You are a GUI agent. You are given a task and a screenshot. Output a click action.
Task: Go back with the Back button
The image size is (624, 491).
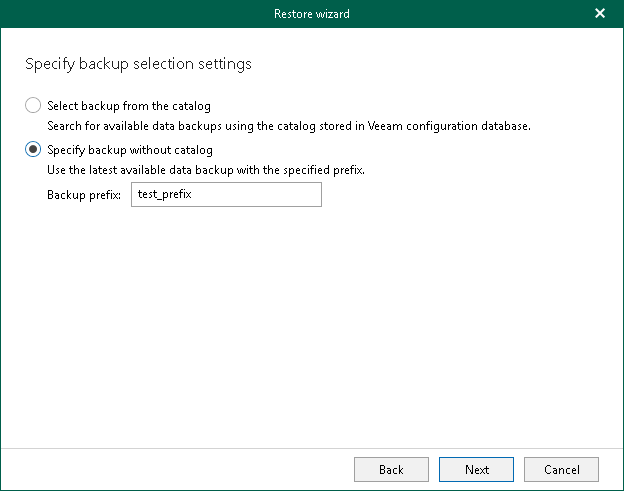(391, 469)
